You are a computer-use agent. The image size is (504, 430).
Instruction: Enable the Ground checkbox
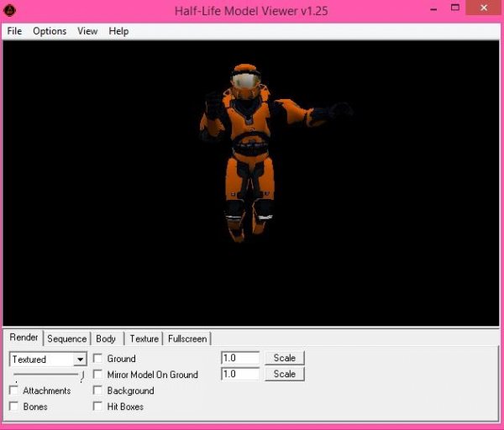point(97,359)
